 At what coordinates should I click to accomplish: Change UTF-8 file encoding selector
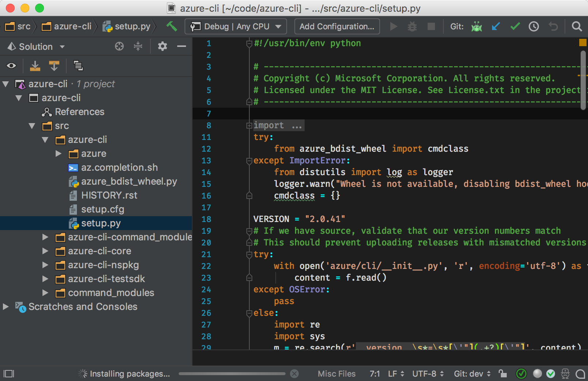coord(428,374)
